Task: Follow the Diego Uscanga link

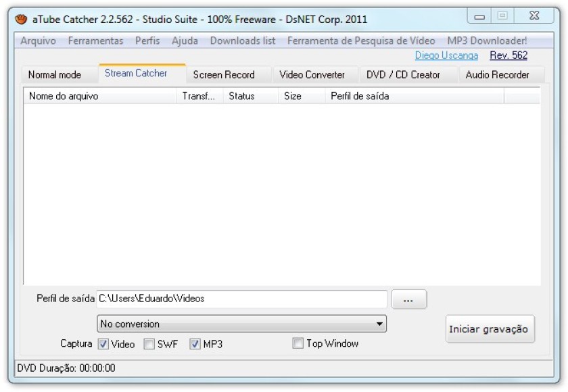Action: 446,55
